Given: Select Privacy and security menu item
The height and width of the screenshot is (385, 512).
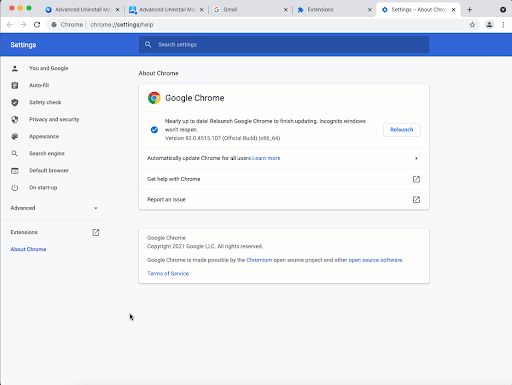Looking at the screenshot, I should 53,119.
